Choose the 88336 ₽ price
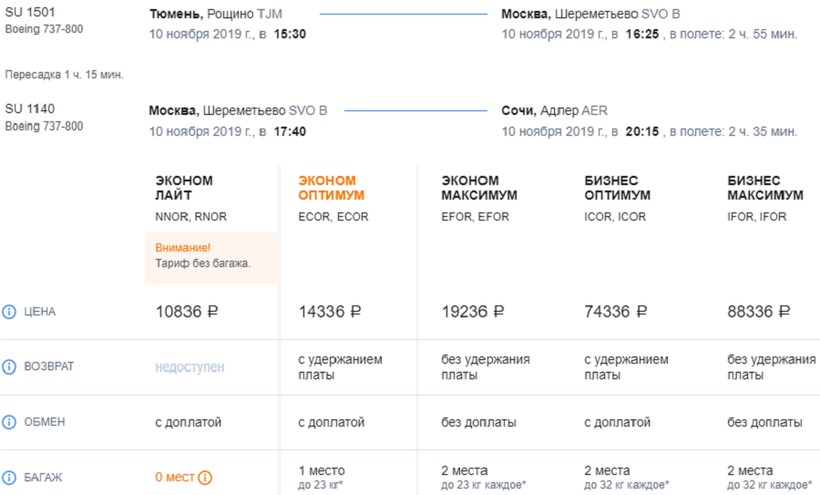 [x=758, y=312]
